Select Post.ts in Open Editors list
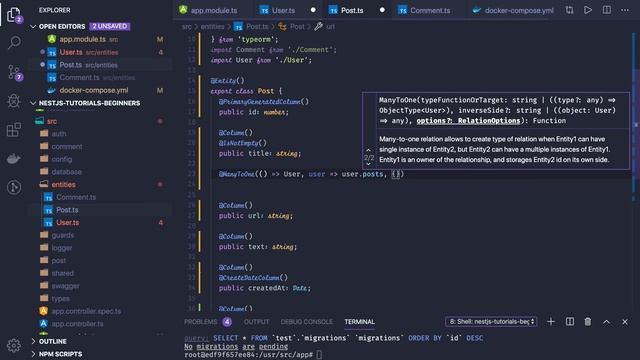 click(100, 65)
